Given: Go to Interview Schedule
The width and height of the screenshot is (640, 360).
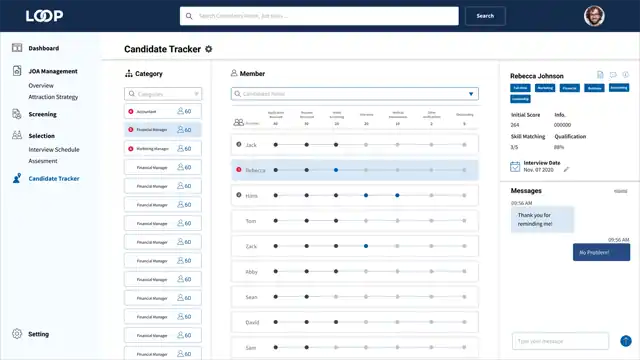Looking at the screenshot, I should point(54,149).
